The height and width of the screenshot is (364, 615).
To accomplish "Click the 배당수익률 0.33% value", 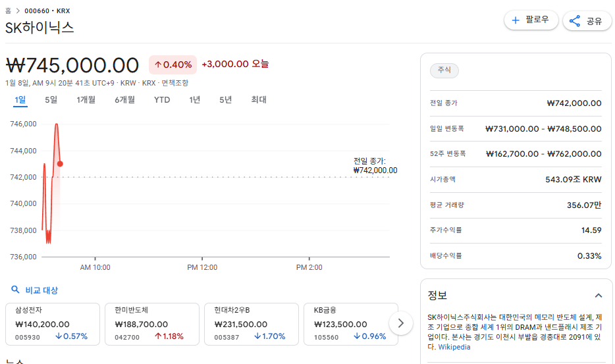I will click(x=589, y=256).
